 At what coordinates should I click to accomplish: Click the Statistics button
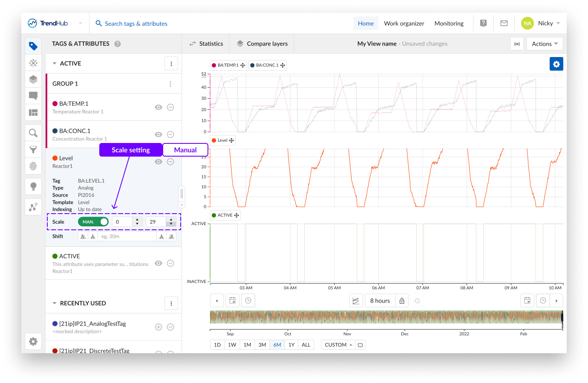[x=206, y=44]
